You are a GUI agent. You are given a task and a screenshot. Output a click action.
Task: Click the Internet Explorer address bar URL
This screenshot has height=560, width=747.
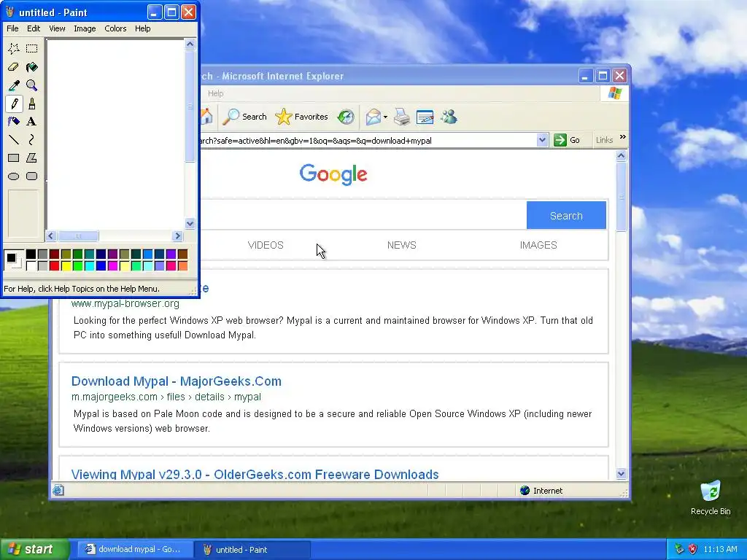click(x=368, y=141)
